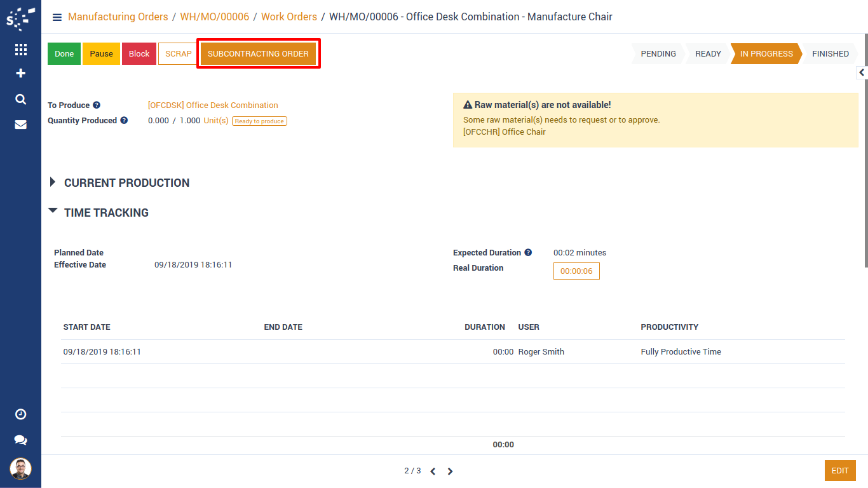This screenshot has width=868, height=488.
Task: Open search via magnifier icon
Action: pos(20,99)
